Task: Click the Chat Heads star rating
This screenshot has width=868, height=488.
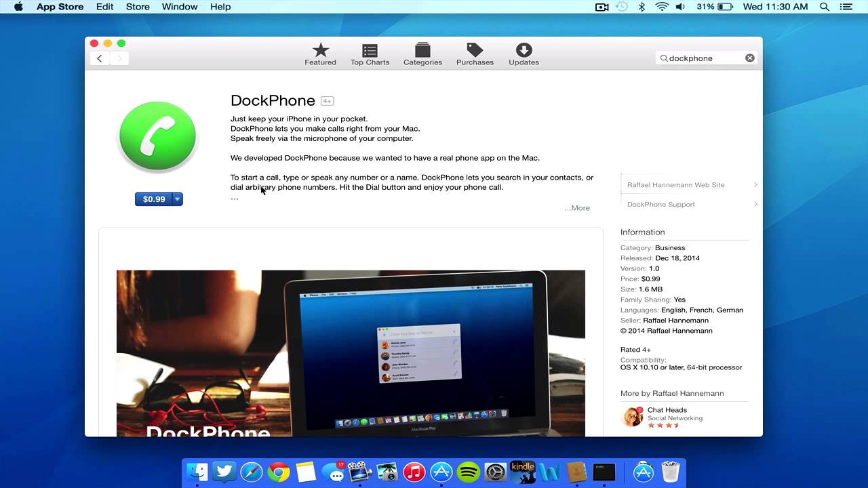Action: 664,426
